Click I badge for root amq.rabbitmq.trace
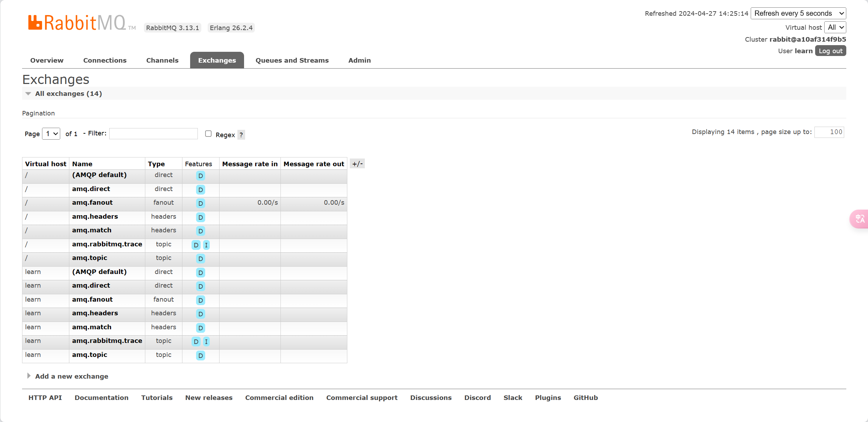 pyautogui.click(x=206, y=245)
